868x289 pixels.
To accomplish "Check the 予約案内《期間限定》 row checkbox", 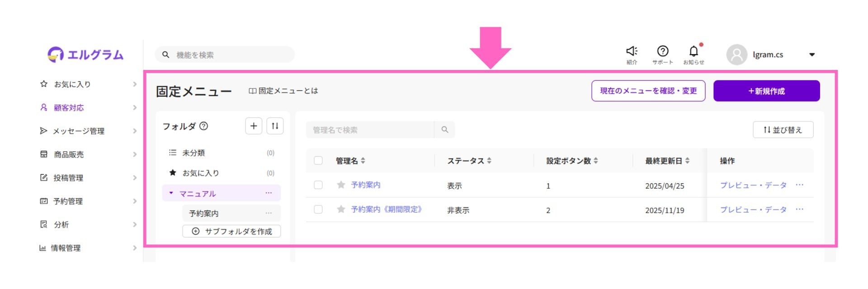I will tap(318, 210).
